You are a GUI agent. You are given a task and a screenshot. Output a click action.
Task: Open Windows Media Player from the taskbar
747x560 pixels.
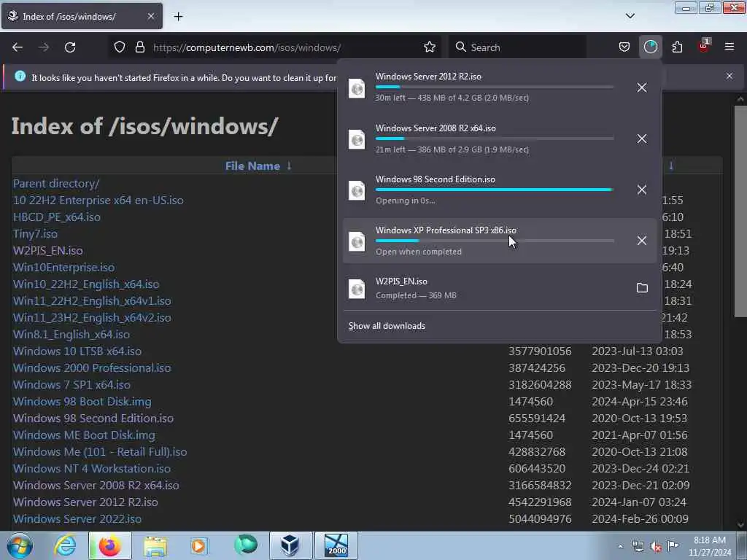click(x=199, y=545)
